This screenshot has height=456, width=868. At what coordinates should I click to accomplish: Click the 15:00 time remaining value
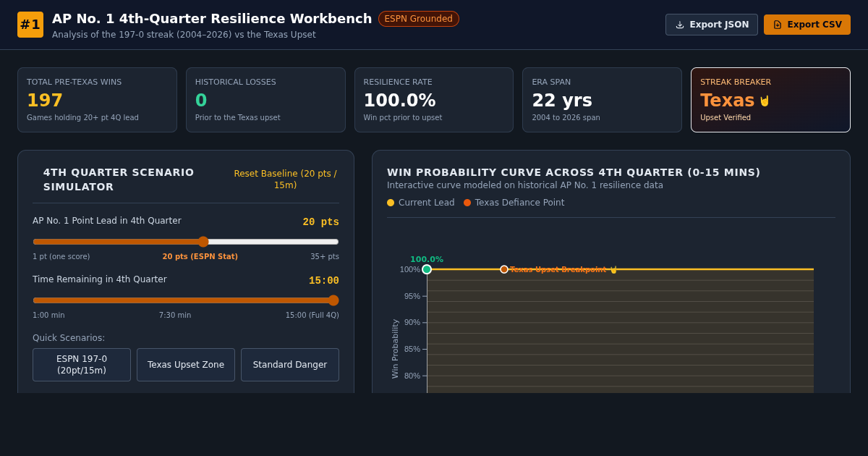coord(324,281)
